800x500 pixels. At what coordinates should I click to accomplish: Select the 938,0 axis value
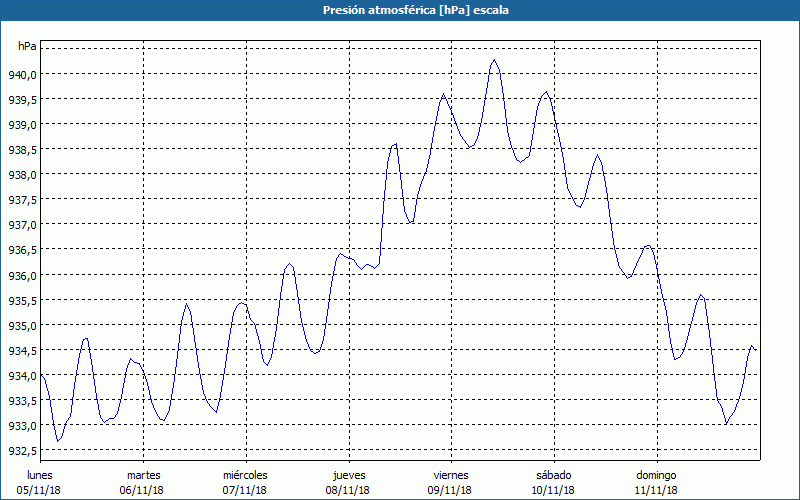[22, 176]
